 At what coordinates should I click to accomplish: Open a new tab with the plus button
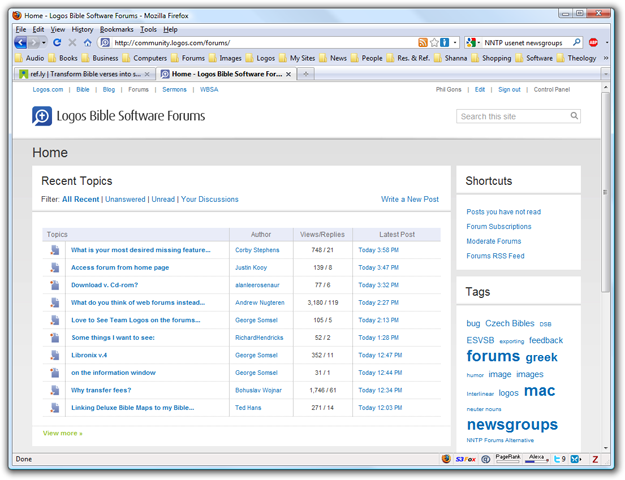tap(306, 74)
